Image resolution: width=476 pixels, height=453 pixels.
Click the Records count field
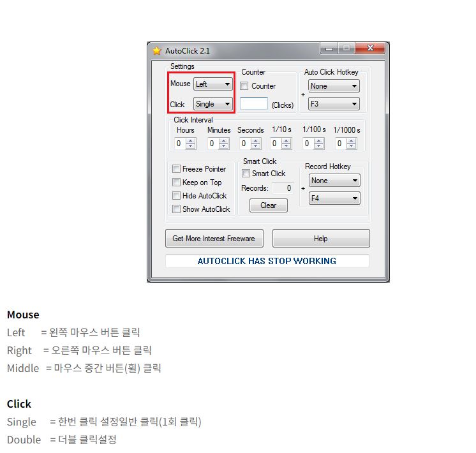[x=283, y=188]
